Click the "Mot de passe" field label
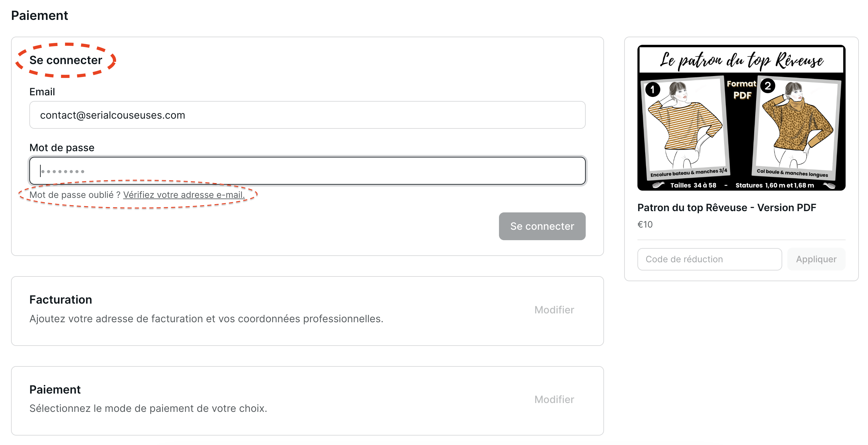 [62, 148]
